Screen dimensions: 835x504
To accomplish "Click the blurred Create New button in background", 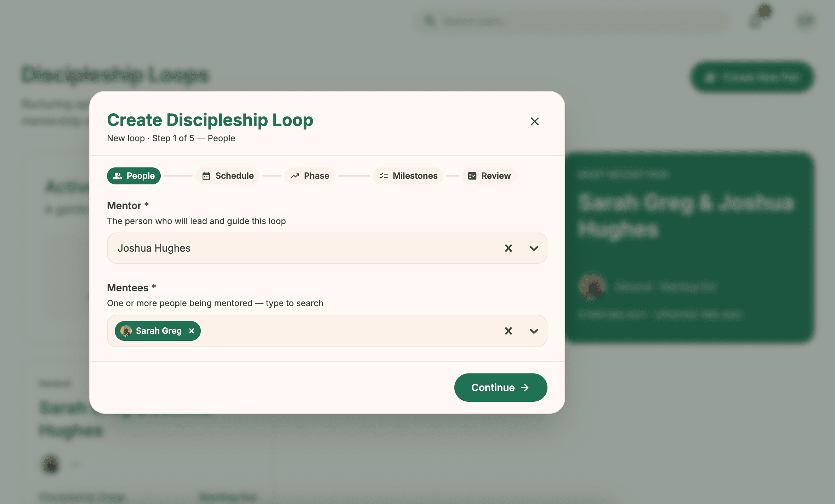I will (752, 77).
